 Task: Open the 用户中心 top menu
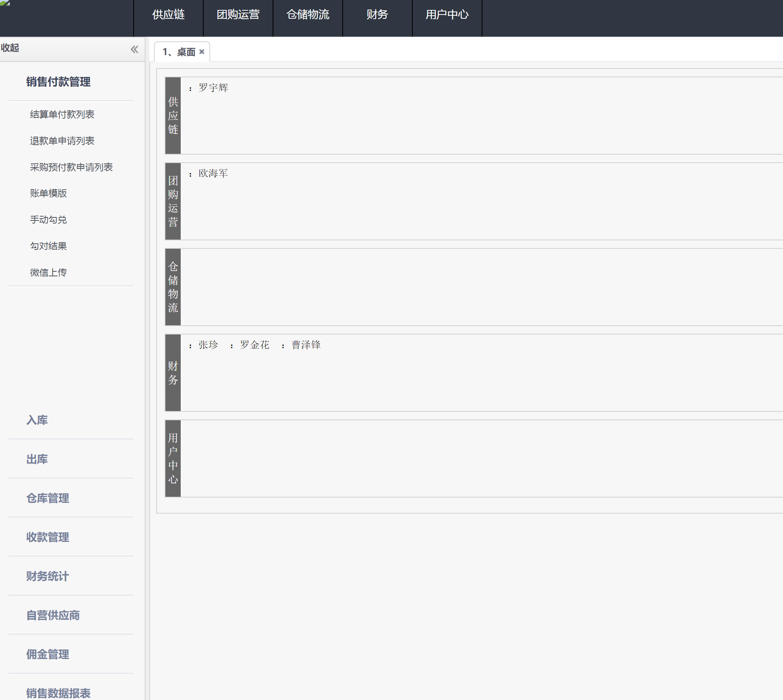[447, 15]
